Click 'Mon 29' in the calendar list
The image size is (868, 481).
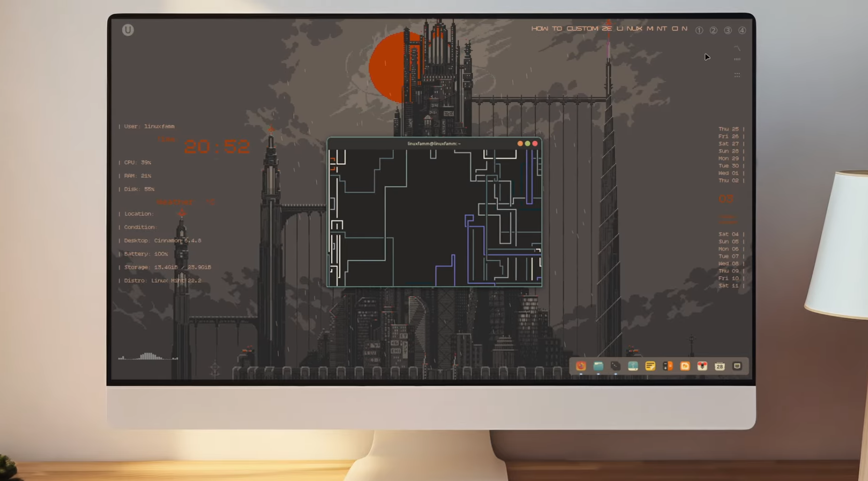coord(729,158)
